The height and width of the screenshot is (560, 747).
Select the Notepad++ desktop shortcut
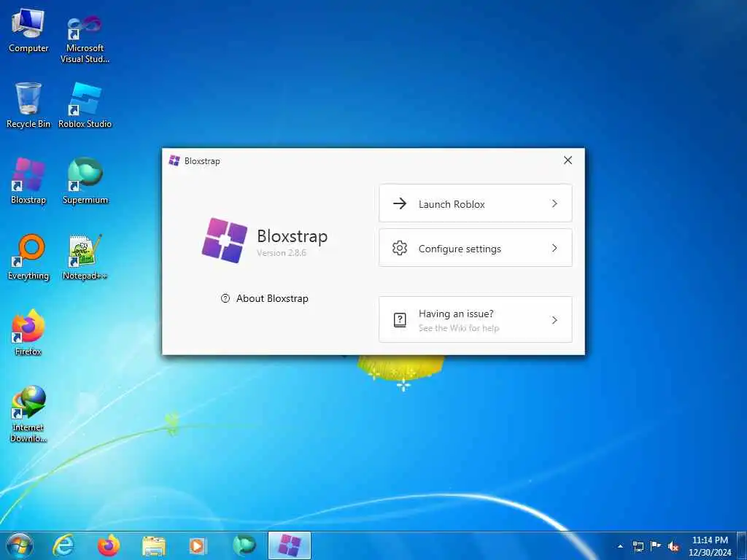click(x=85, y=257)
